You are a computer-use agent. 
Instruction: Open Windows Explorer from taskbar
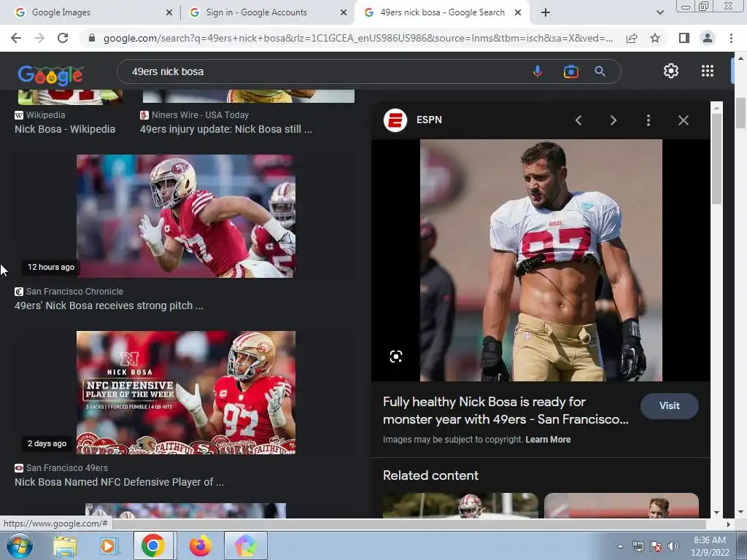click(x=65, y=546)
